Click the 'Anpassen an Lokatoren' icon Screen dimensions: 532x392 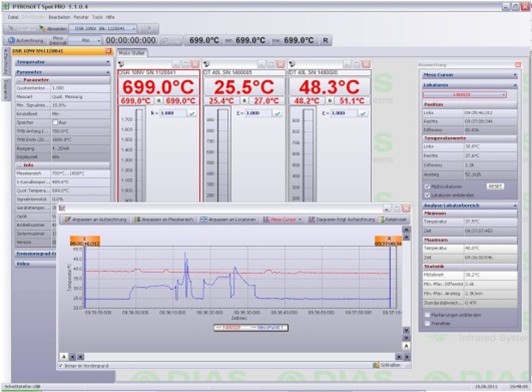pyautogui.click(x=204, y=220)
